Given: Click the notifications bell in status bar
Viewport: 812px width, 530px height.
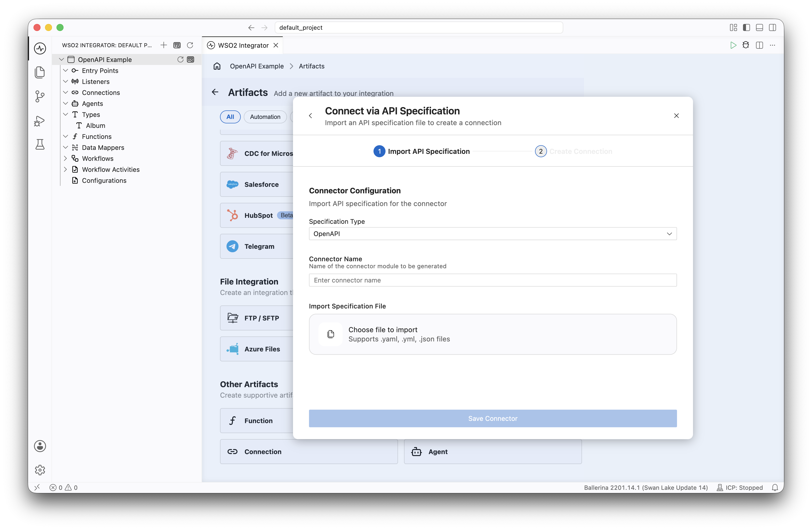Looking at the screenshot, I should (775, 487).
